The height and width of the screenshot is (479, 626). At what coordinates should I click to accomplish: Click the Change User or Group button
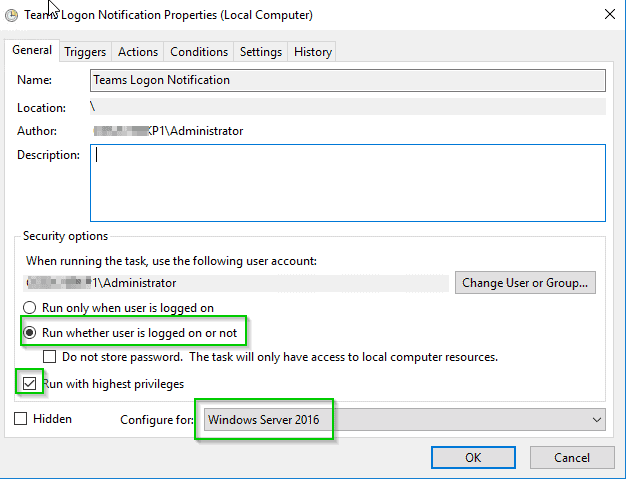click(525, 283)
